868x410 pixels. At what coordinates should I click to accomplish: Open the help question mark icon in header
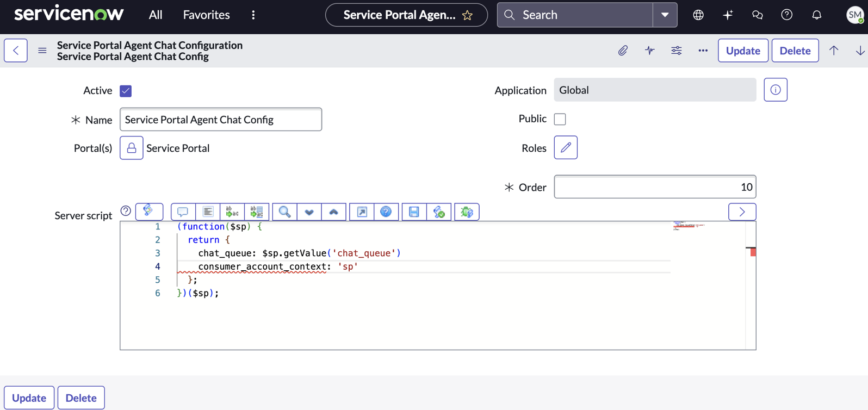786,15
